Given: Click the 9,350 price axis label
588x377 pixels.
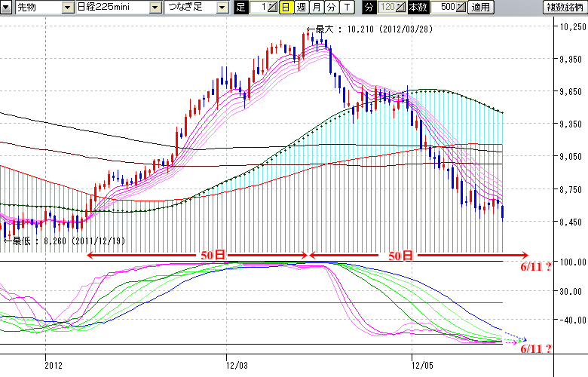Looking at the screenshot, I should click(x=572, y=124).
